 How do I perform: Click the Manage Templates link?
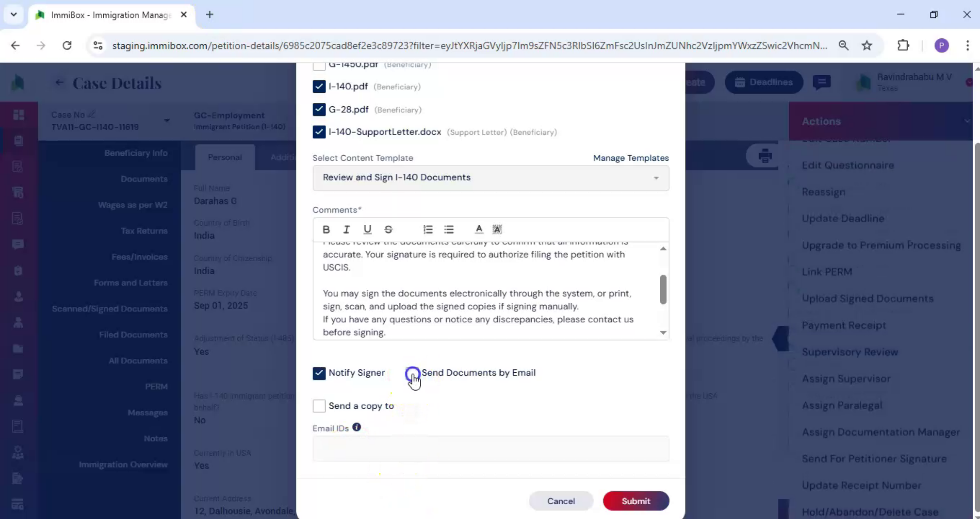pos(631,158)
